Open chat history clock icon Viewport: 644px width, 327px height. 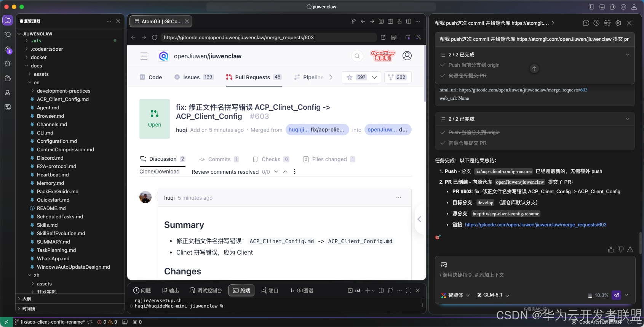pyautogui.click(x=596, y=23)
